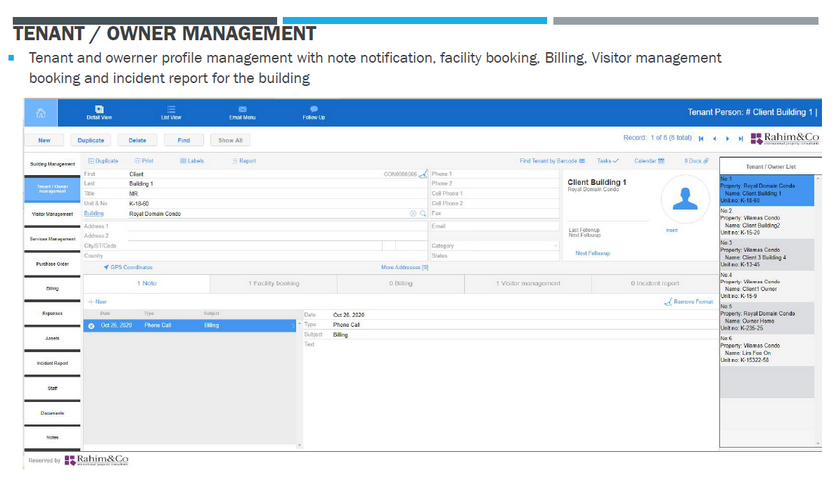Switch to List View

[x=171, y=112]
